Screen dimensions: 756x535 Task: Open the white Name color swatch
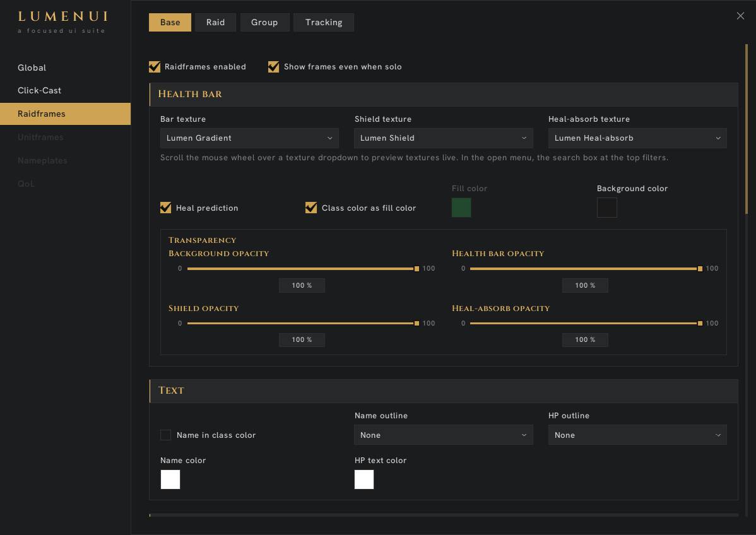[170, 479]
